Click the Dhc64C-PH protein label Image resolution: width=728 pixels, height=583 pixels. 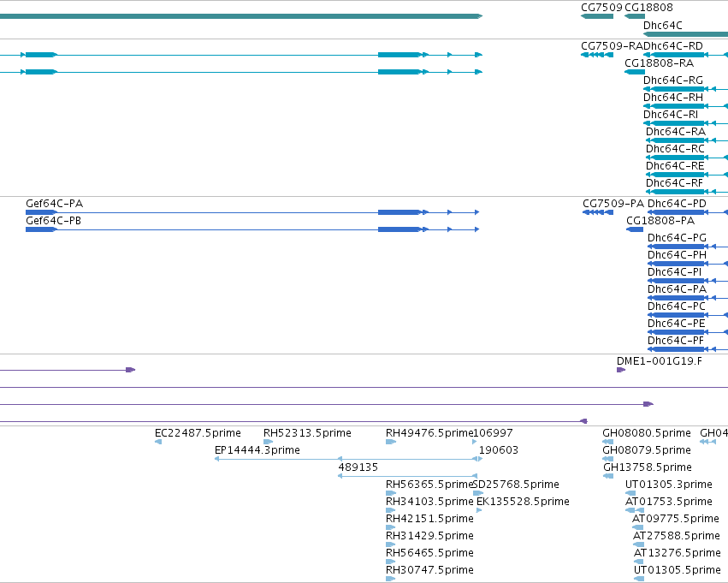point(677,255)
